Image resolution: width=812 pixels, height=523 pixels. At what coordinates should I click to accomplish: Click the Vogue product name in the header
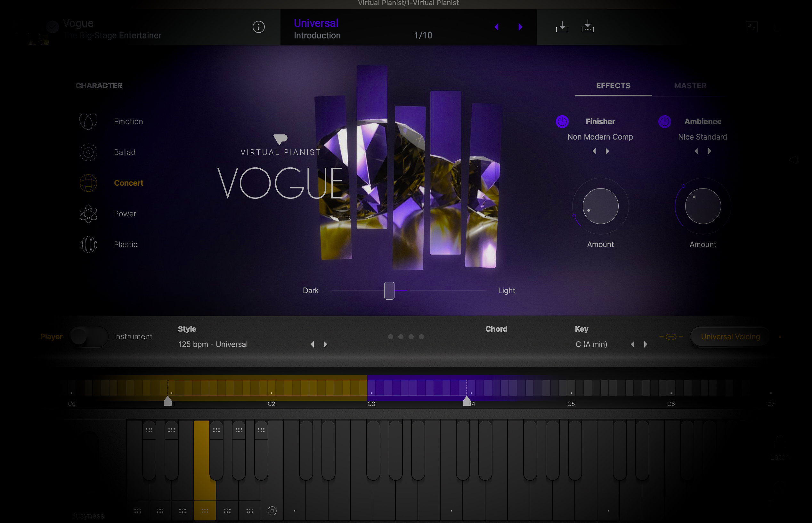tap(78, 23)
